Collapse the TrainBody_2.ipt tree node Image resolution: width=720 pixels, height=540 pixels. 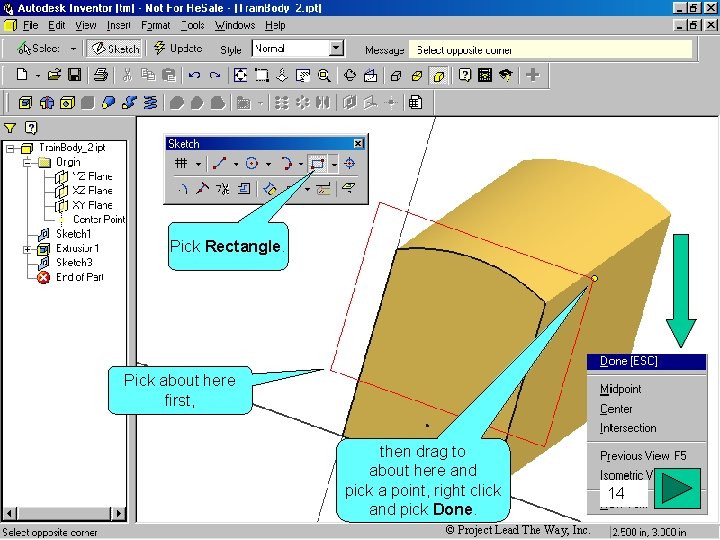click(x=10, y=148)
